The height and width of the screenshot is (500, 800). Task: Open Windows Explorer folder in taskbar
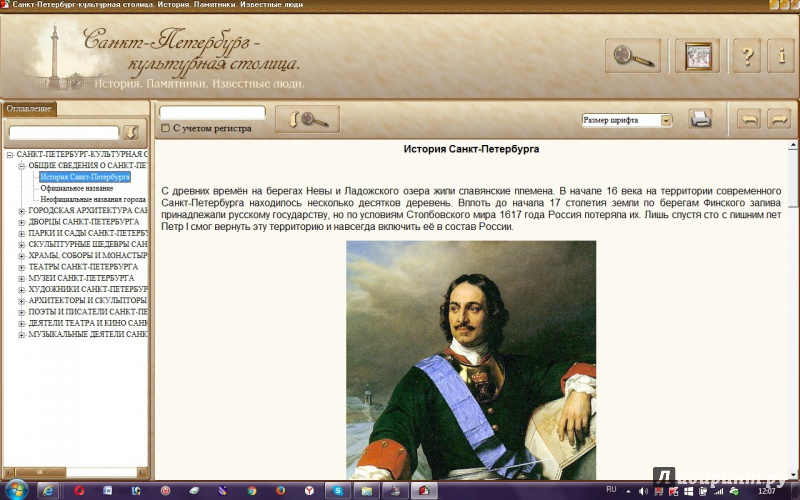coord(366,490)
